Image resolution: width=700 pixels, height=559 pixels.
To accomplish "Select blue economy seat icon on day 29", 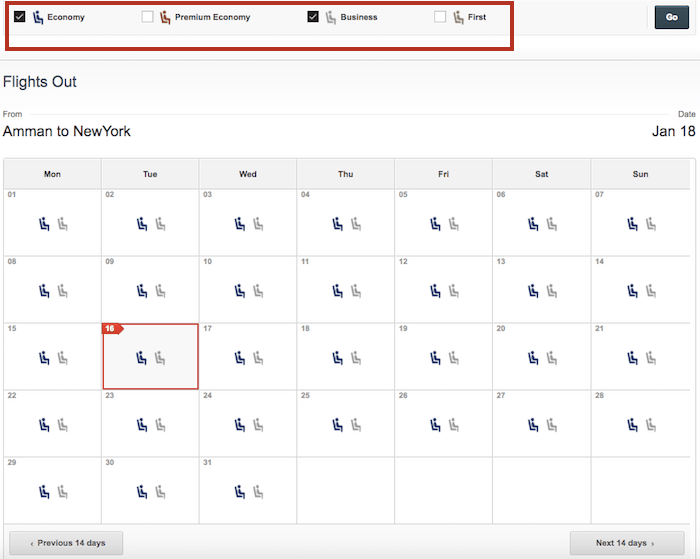I will click(x=44, y=492).
